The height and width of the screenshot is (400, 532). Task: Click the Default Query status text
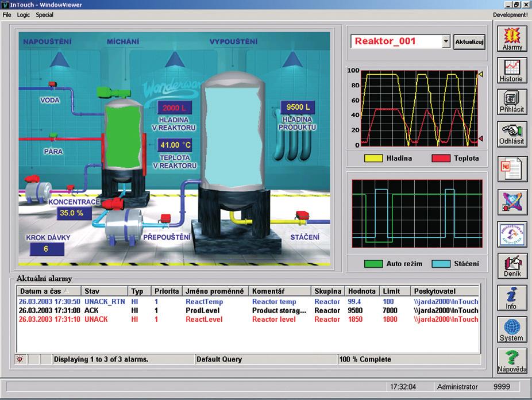(x=219, y=359)
